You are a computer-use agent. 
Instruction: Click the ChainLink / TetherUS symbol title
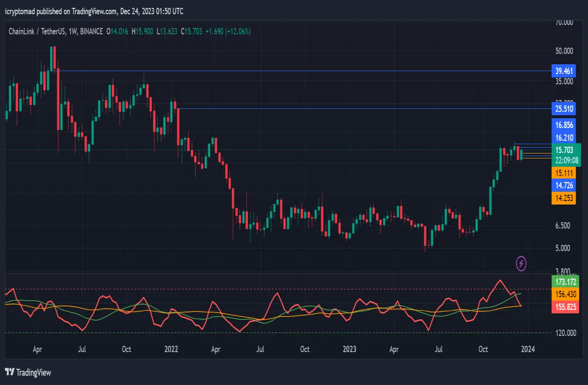click(36, 31)
